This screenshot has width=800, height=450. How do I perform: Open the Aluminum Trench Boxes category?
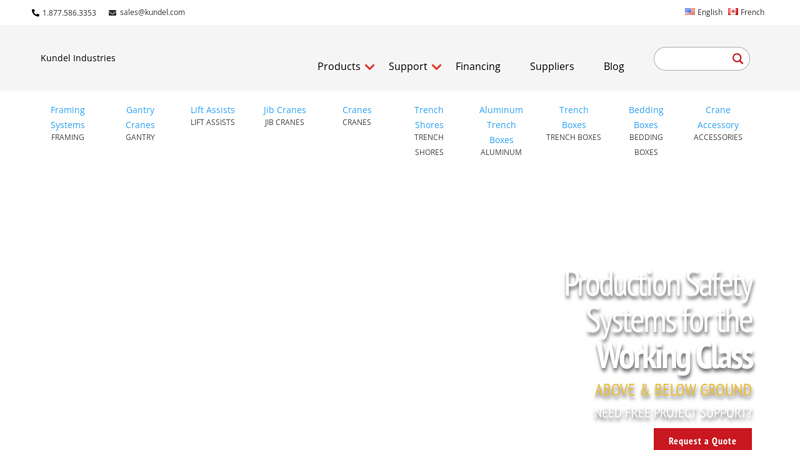(501, 124)
